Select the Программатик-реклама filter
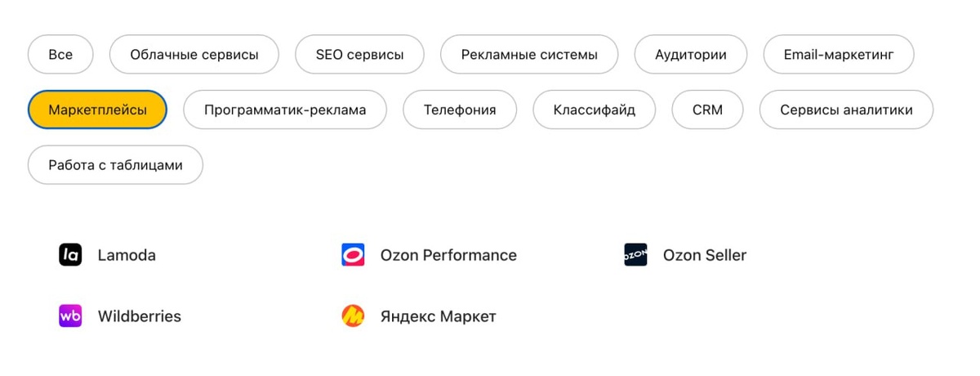 [x=285, y=110]
